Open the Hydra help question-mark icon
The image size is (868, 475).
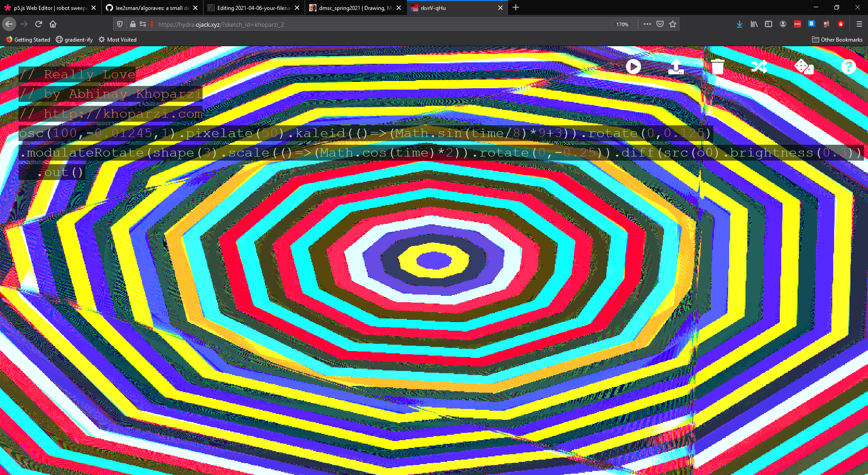(x=848, y=67)
